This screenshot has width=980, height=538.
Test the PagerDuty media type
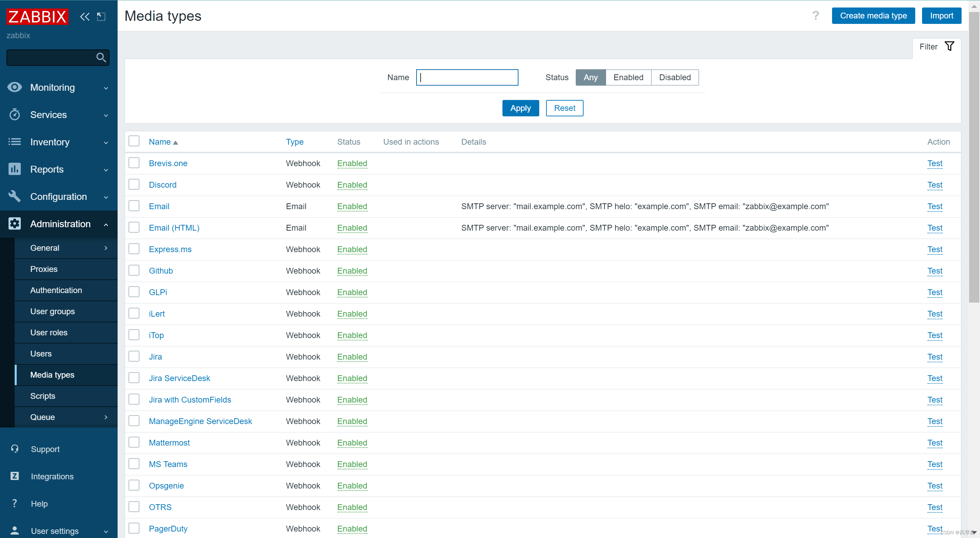935,528
